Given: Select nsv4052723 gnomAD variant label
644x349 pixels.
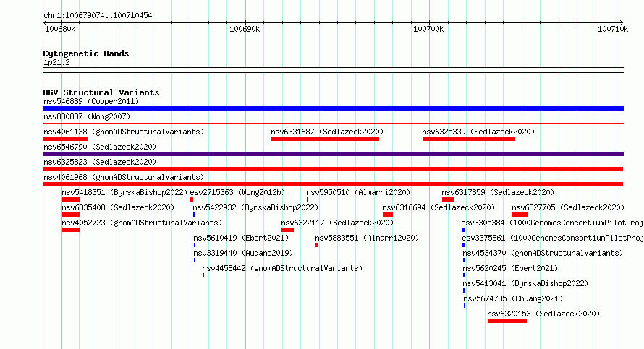Looking at the screenshot, I should [142, 223].
